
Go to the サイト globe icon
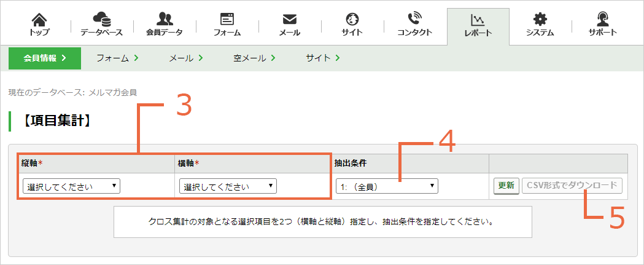352,19
